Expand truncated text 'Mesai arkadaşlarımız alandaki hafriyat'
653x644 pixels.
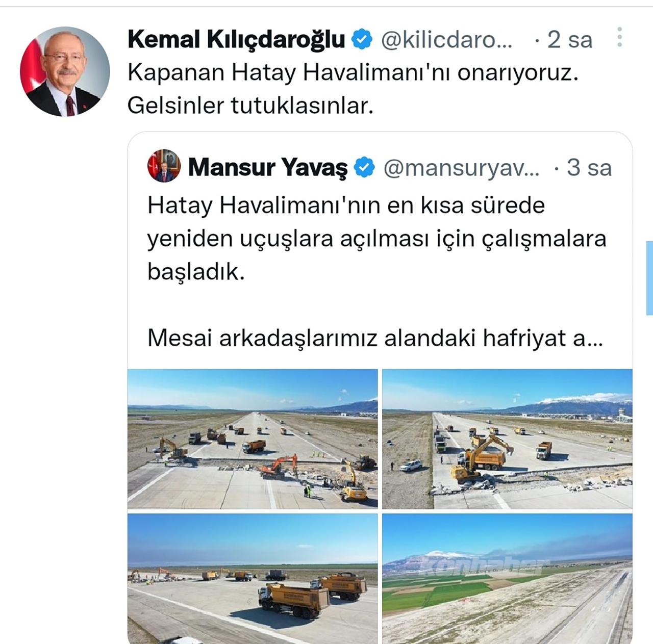click(375, 338)
